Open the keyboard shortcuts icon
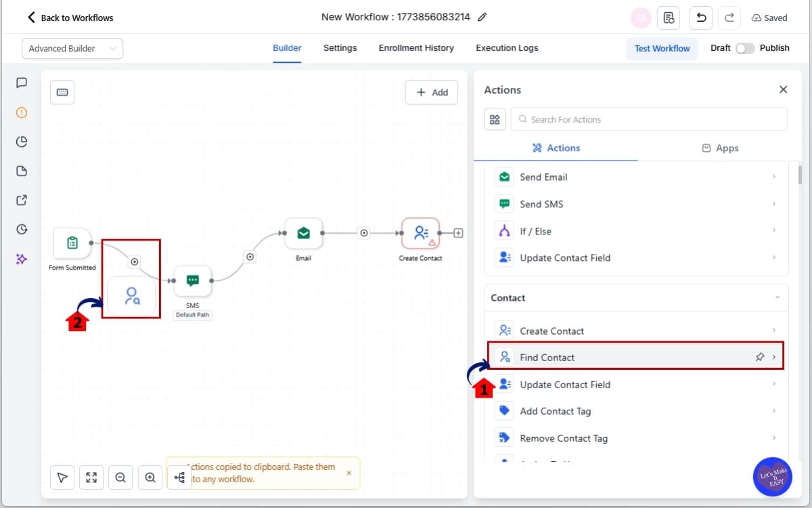812x508 pixels. tap(62, 93)
